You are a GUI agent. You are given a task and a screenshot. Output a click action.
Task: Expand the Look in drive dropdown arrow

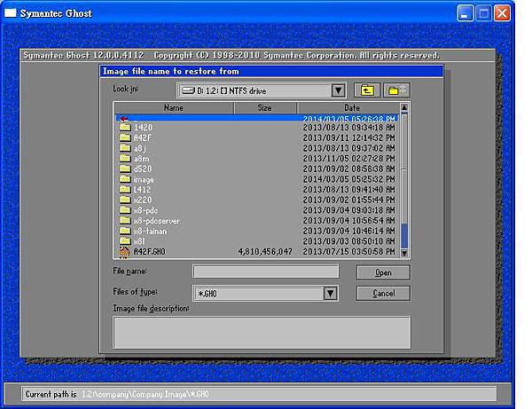tap(339, 90)
